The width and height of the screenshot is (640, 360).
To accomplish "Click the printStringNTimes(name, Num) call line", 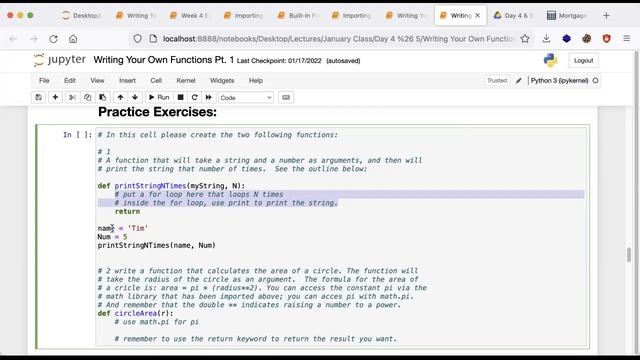I will [x=157, y=245].
